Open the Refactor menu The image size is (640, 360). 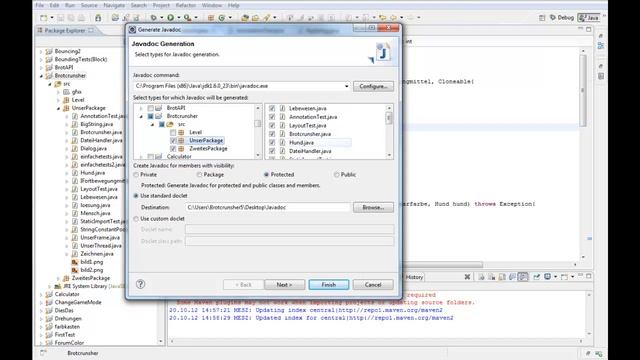(186, 5)
